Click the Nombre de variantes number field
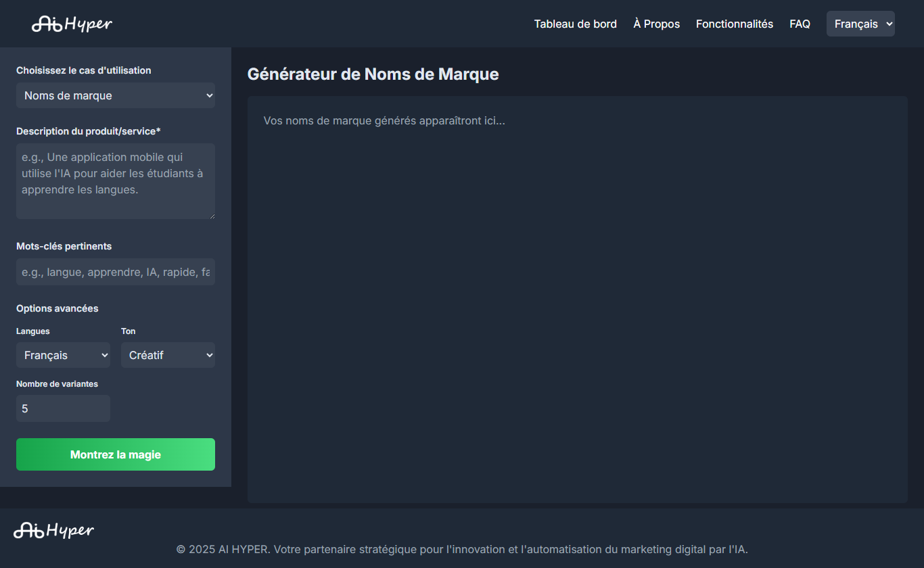 pyautogui.click(x=63, y=408)
